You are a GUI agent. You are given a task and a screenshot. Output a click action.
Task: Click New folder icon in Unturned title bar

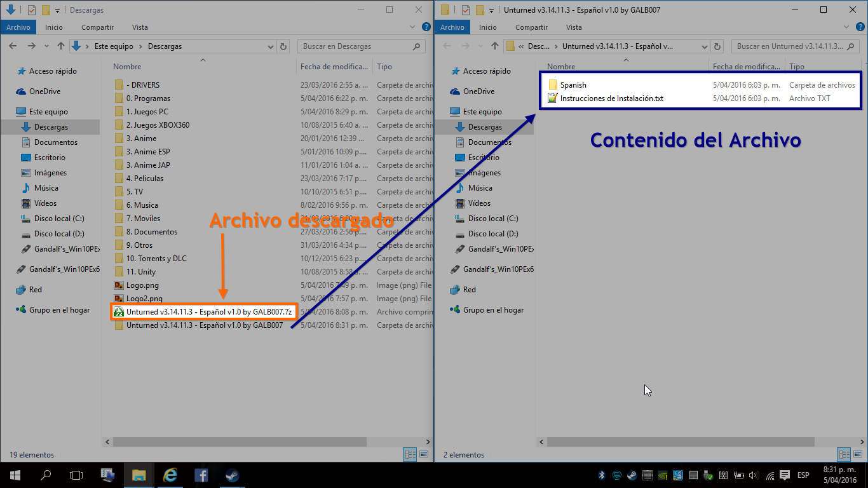[x=480, y=10]
